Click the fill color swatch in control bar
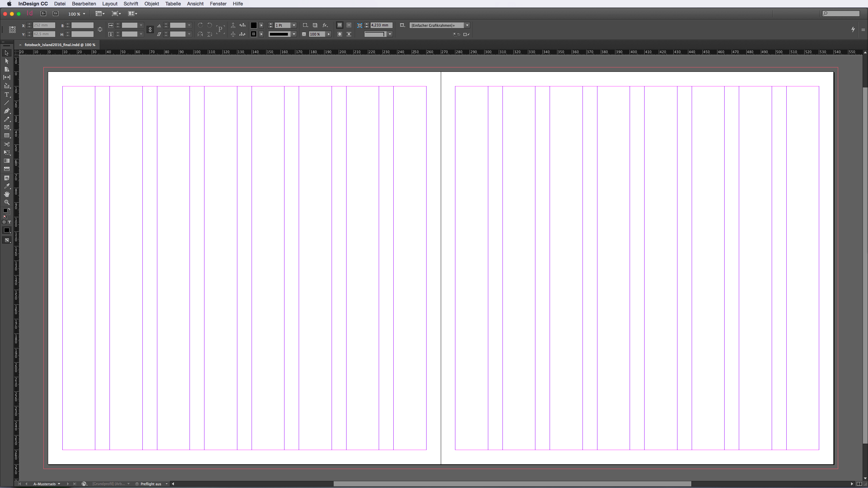 (254, 25)
